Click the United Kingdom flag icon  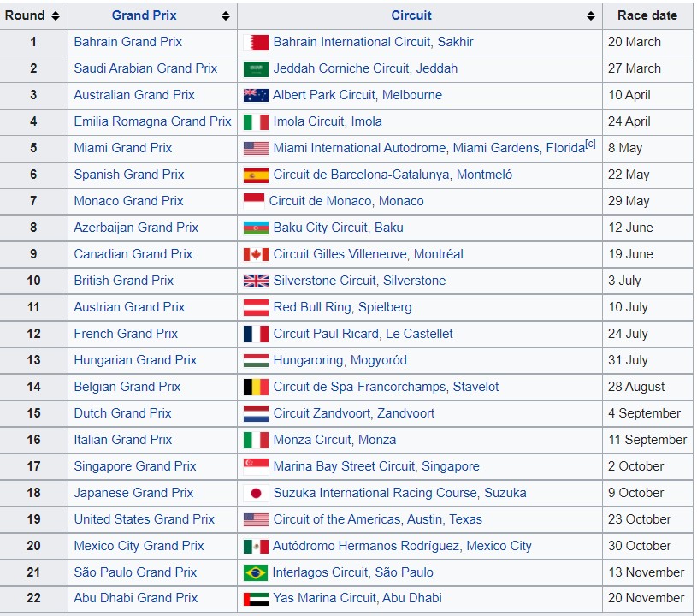coord(256,281)
